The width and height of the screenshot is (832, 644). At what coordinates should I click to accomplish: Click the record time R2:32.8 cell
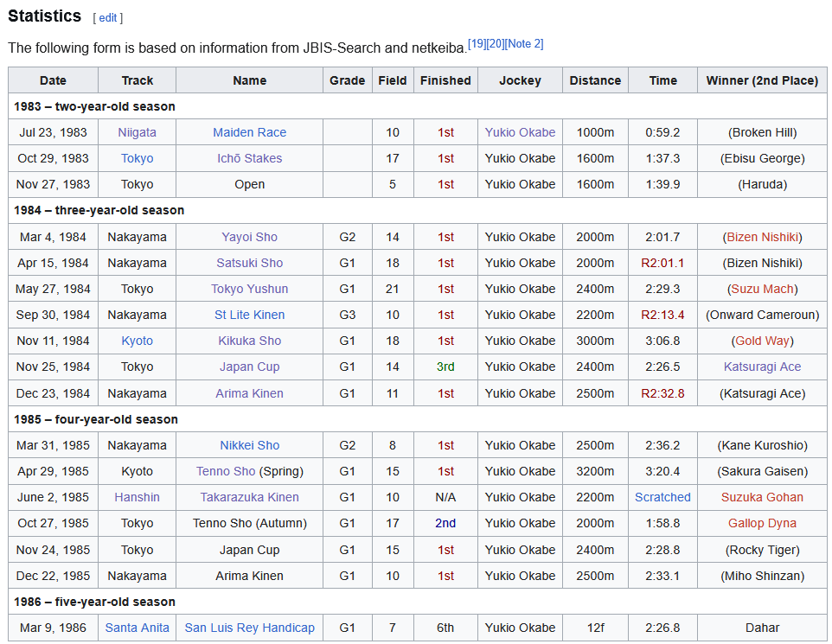tap(662, 393)
